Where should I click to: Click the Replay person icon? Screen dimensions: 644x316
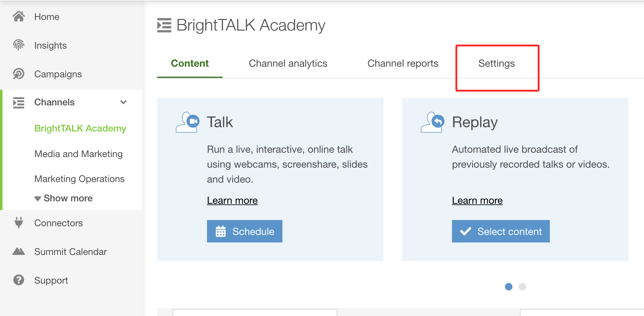pyautogui.click(x=433, y=122)
